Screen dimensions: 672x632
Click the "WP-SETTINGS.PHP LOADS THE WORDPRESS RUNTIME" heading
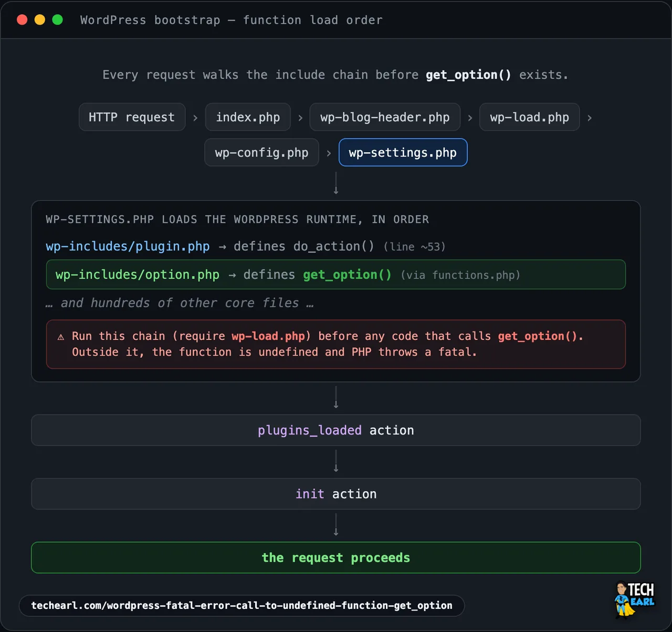[237, 219]
